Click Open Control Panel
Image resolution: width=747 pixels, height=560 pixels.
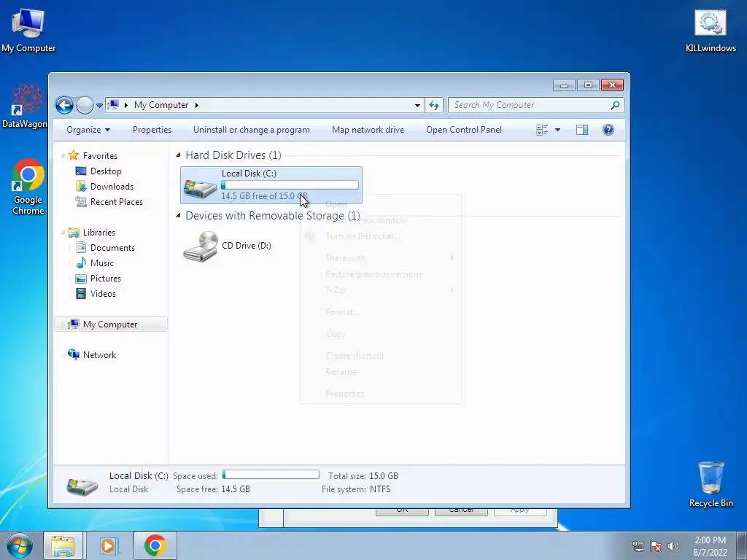[464, 130]
